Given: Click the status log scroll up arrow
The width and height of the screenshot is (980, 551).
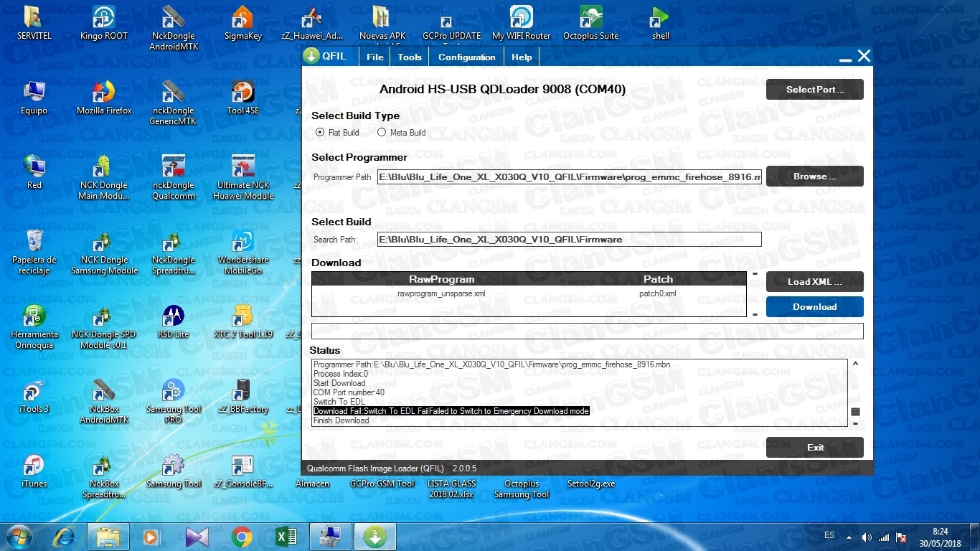Looking at the screenshot, I should 855,364.
